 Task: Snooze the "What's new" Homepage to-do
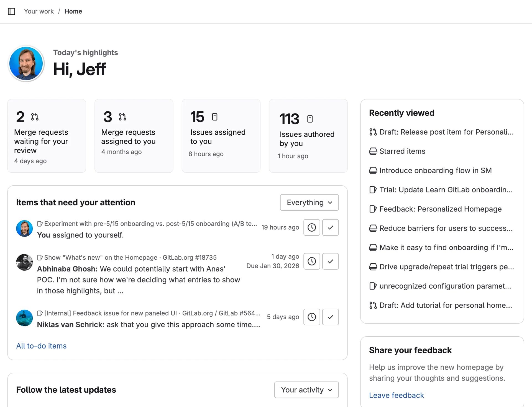click(x=312, y=261)
